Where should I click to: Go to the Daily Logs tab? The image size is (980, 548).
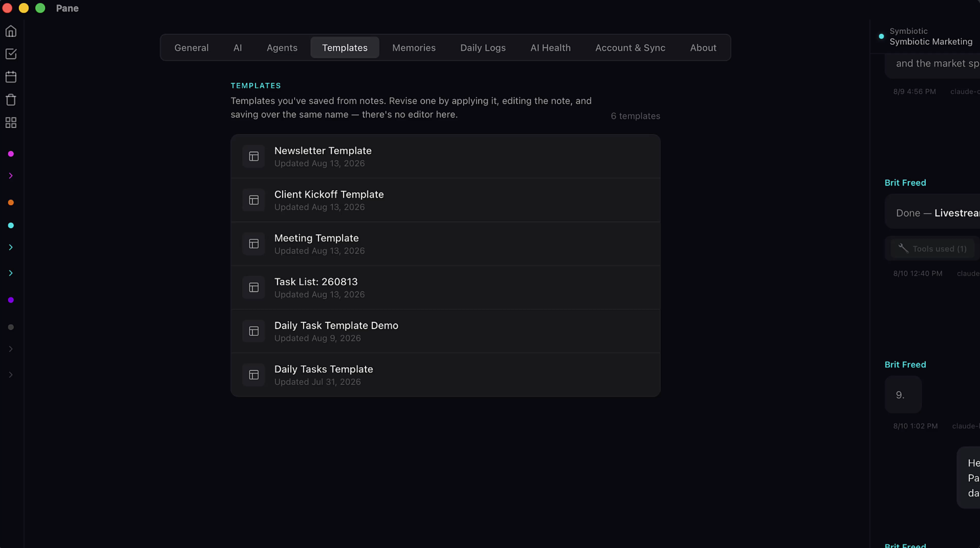click(x=483, y=48)
